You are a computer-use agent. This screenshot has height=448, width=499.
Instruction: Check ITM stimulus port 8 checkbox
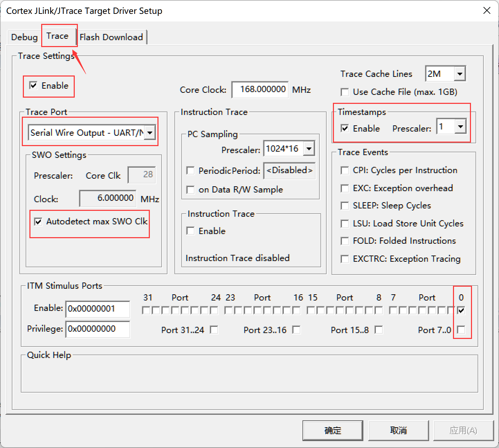pos(379,310)
